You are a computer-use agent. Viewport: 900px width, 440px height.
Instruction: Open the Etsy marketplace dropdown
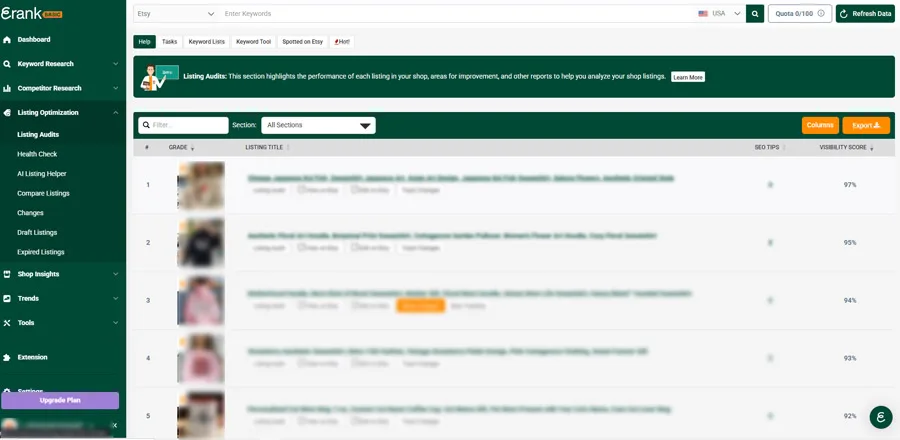coord(176,14)
